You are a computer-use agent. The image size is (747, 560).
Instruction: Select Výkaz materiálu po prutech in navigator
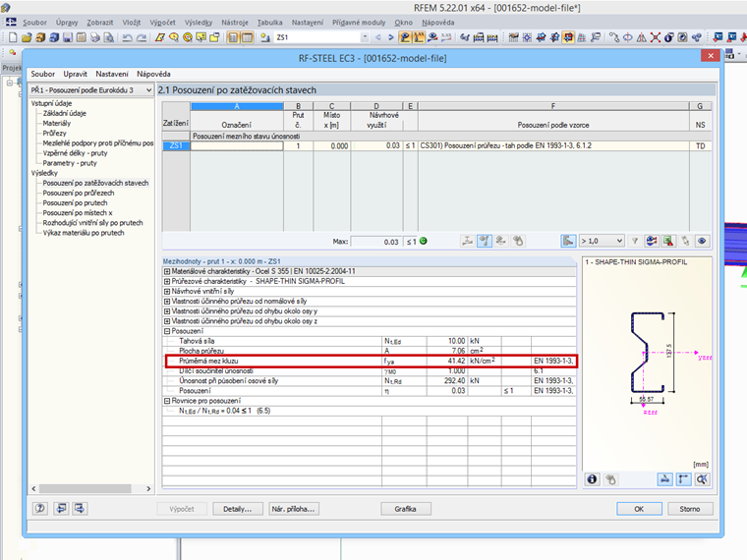click(84, 233)
